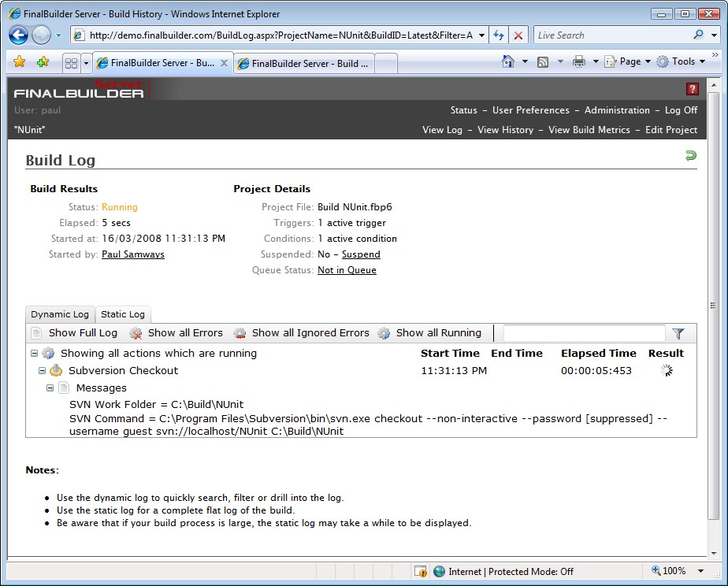Click the Home page icon

[508, 61]
